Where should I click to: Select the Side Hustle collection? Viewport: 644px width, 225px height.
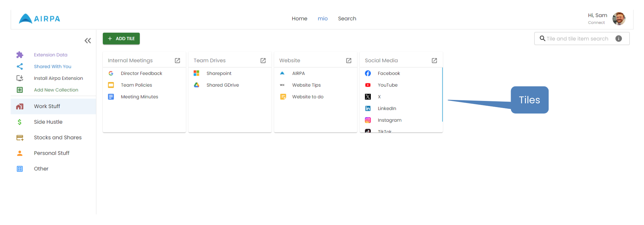48,122
